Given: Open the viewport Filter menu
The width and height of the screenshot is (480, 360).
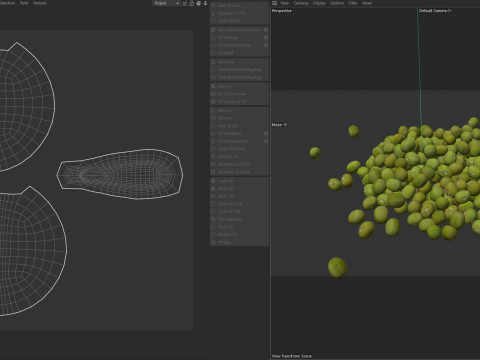Looking at the screenshot, I should pos(353,3).
